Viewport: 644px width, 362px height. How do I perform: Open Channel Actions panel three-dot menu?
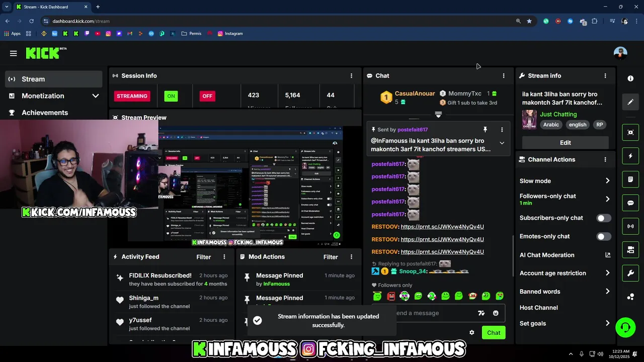[605, 159]
